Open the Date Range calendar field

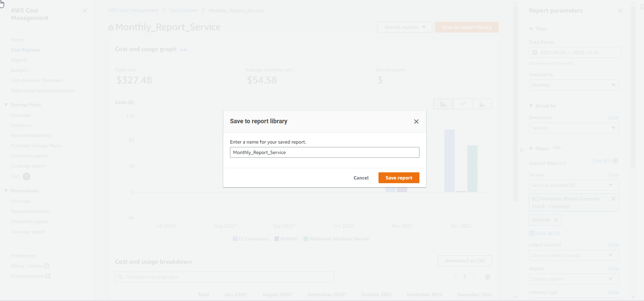click(x=575, y=52)
